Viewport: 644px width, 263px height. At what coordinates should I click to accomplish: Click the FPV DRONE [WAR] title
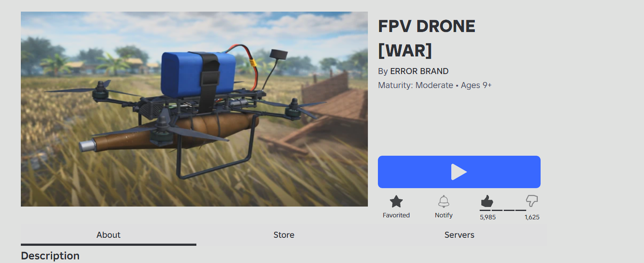pos(426,38)
